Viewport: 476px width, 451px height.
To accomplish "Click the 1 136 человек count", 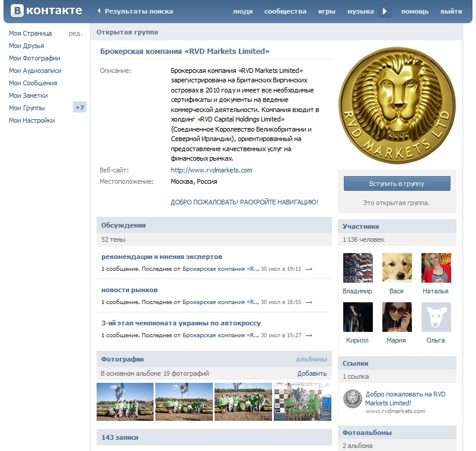I will point(363,240).
